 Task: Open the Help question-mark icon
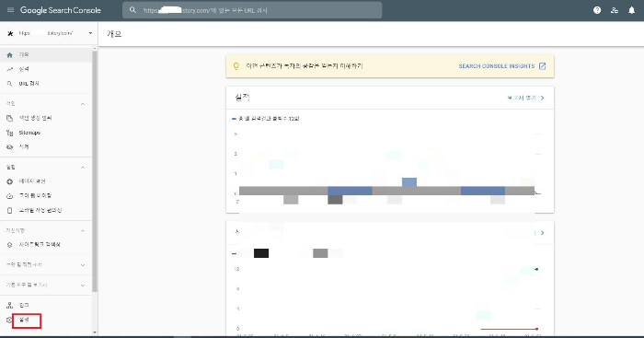[597, 10]
